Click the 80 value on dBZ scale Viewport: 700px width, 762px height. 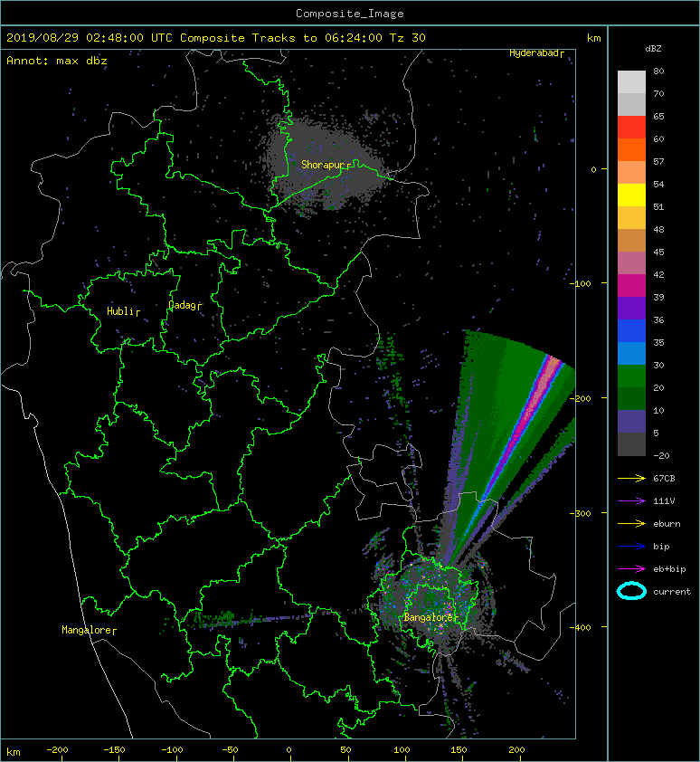[658, 71]
